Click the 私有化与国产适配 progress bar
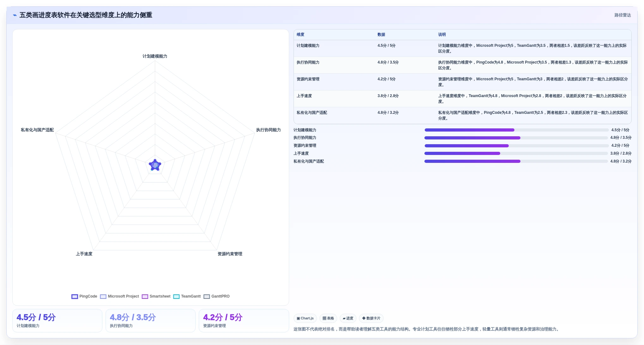644x345 pixels. pos(516,161)
